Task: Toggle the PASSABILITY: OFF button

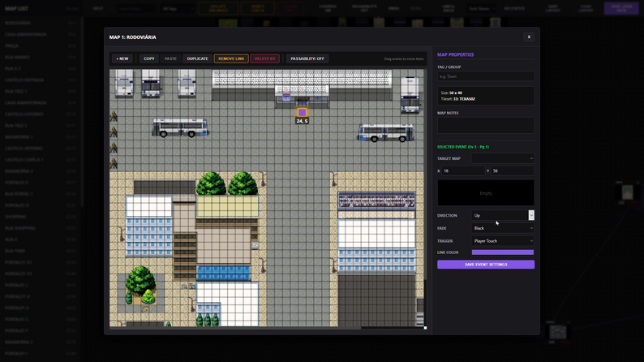Action: coord(307,58)
